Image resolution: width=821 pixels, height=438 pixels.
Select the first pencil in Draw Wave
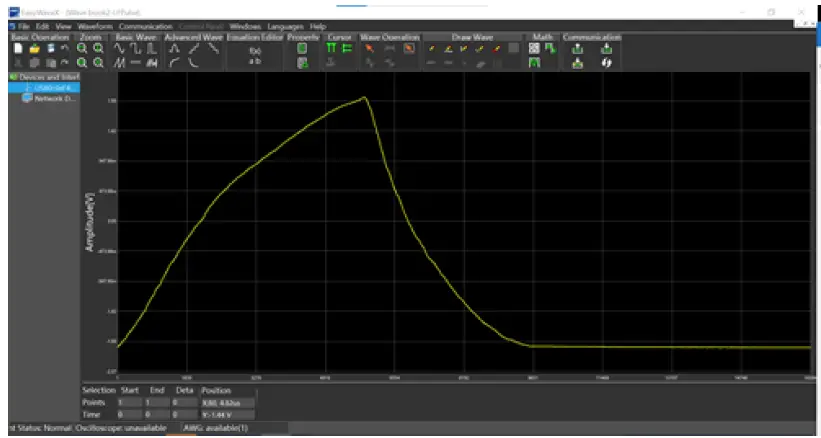pos(431,49)
